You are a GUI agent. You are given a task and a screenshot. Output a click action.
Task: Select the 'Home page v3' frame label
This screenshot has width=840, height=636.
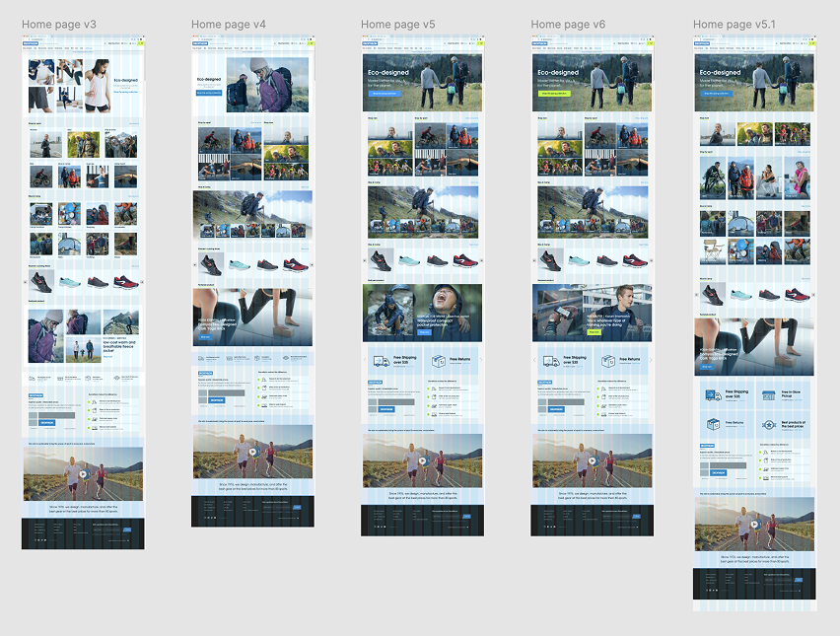coord(58,24)
